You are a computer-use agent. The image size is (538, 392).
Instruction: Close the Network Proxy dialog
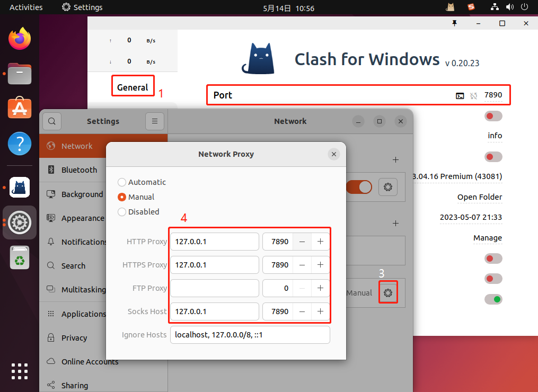[x=334, y=154]
